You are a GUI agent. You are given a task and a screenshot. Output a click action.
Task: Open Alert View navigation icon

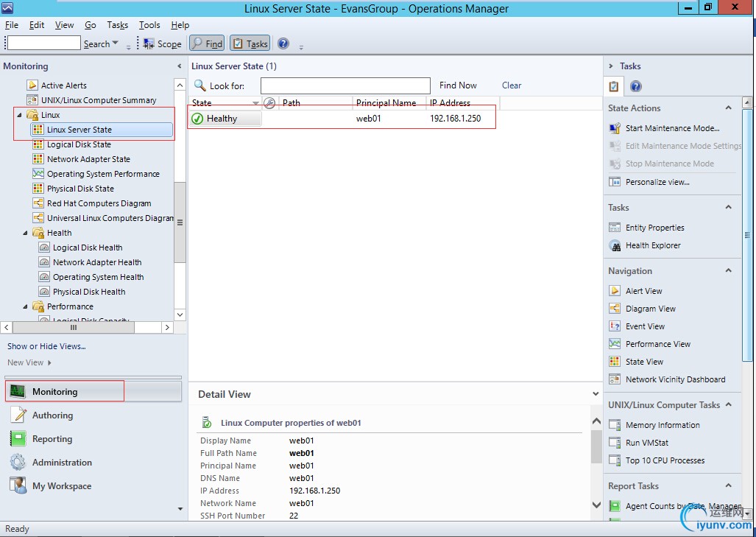pyautogui.click(x=615, y=291)
